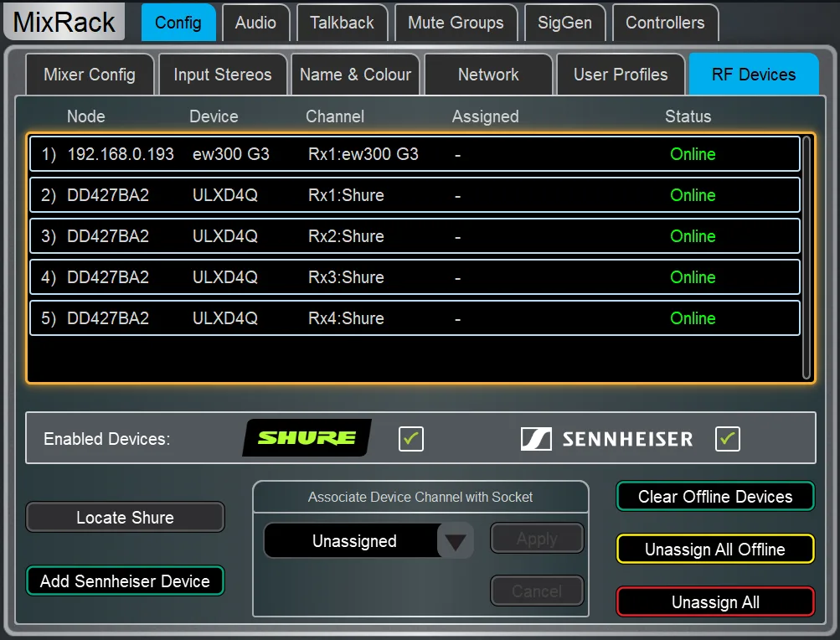Select row 1 node 192.168.0.193
840x640 pixels.
click(x=415, y=154)
